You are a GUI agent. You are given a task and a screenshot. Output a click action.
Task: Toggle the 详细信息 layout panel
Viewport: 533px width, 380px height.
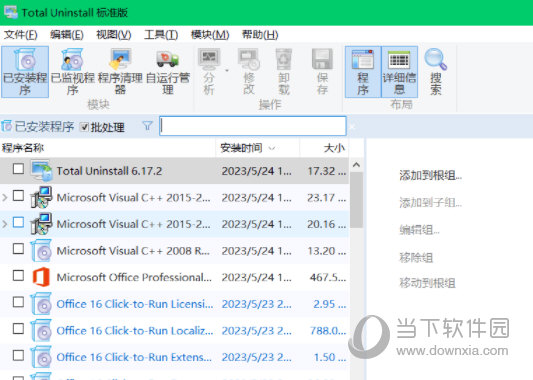tap(399, 72)
